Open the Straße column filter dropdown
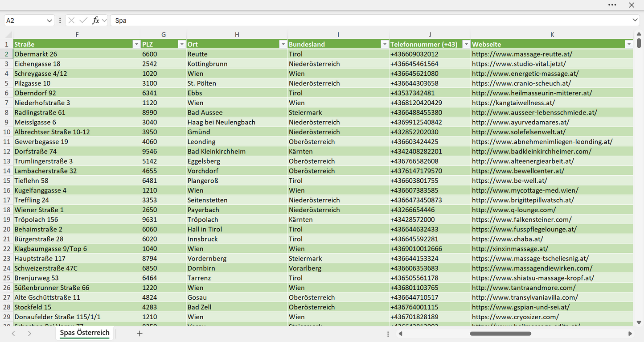644x342 pixels. [136, 44]
